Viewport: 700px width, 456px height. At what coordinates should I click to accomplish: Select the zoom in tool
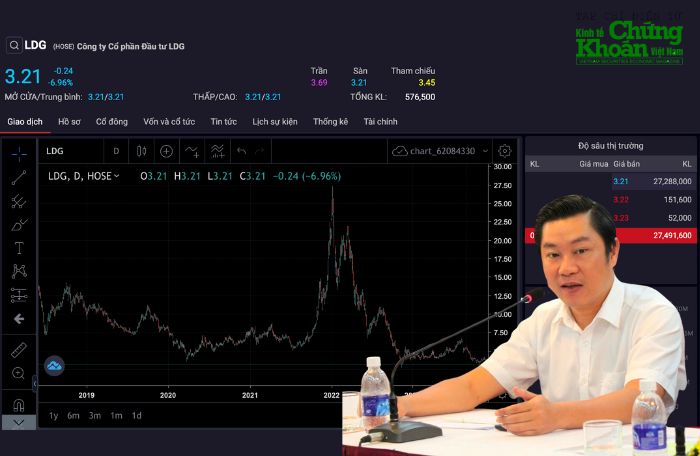point(19,373)
